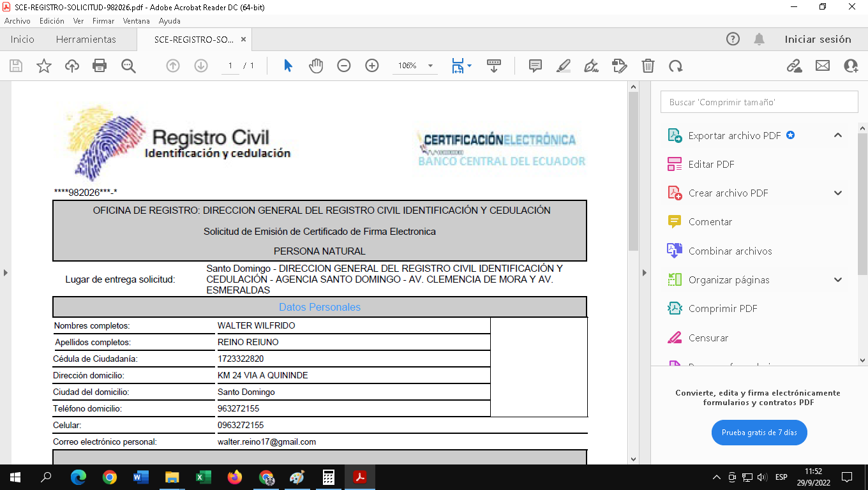
Task: Collapse the Exportar archivo PDF section
Action: point(838,135)
